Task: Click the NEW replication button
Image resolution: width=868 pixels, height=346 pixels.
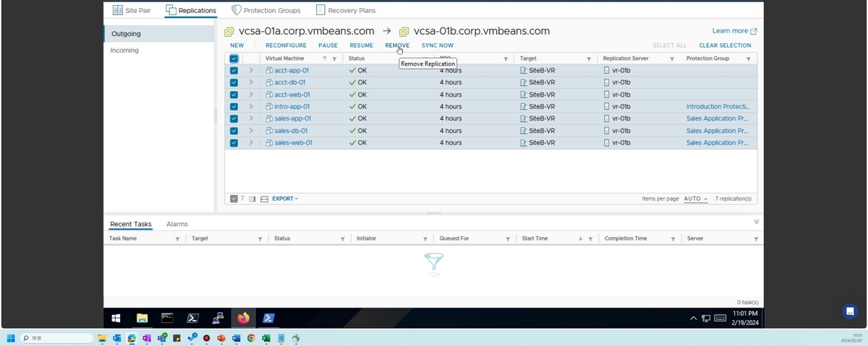Action: point(237,46)
